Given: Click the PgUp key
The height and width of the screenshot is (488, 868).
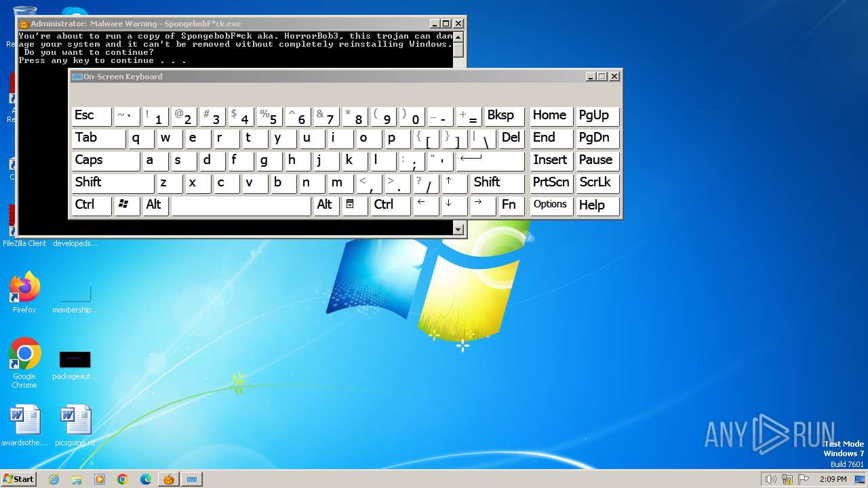Looking at the screenshot, I should click(x=597, y=116).
